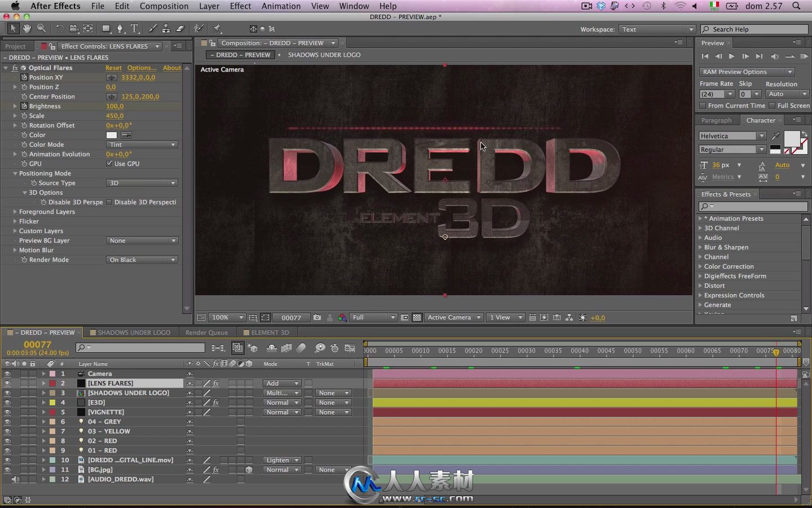Open the Graph Editor in timeline
812x508 pixels.
350,348
